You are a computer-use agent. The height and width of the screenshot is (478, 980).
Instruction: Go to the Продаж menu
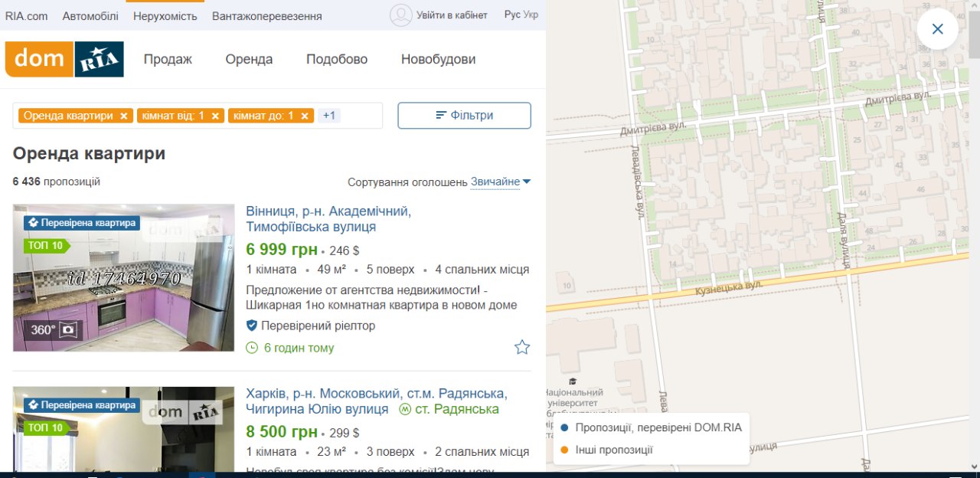tap(168, 59)
